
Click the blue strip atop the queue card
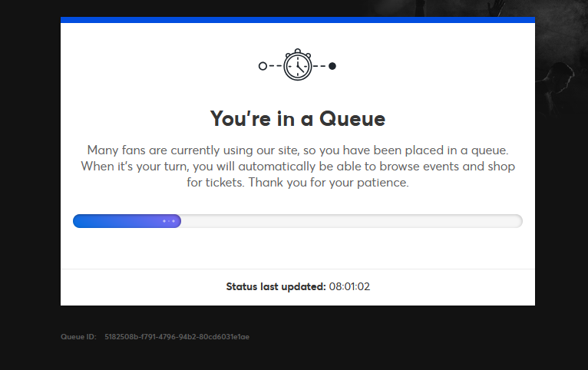click(x=297, y=20)
